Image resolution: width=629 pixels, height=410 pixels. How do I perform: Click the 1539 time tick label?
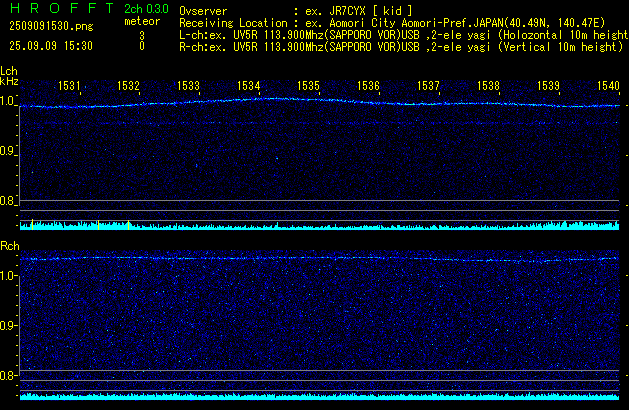click(x=548, y=86)
